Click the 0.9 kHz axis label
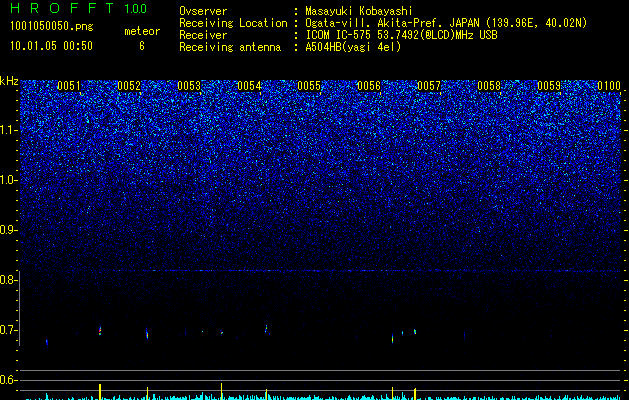 [9, 230]
